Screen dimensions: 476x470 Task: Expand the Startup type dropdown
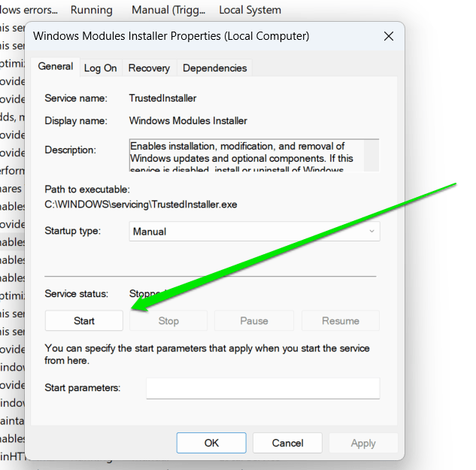tap(254, 232)
